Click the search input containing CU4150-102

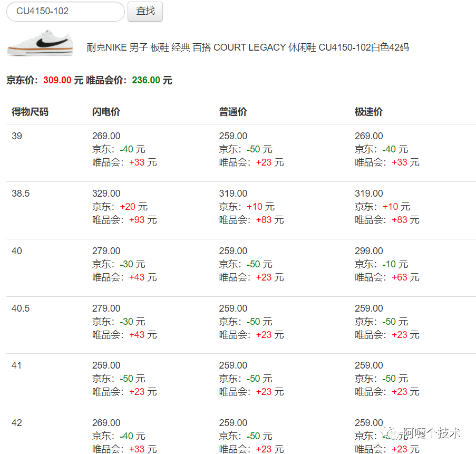(x=65, y=11)
